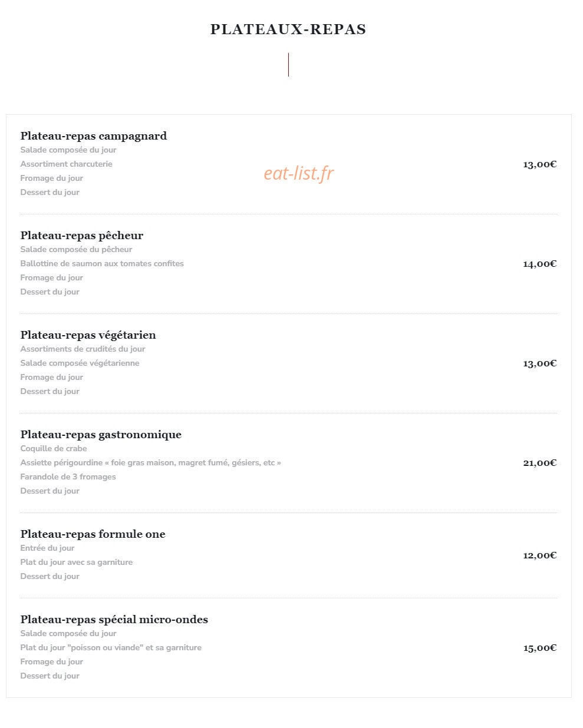This screenshot has width=583, height=728.
Task: Select Plateau-repas spécial micro-ondes title
Action: [x=114, y=620]
